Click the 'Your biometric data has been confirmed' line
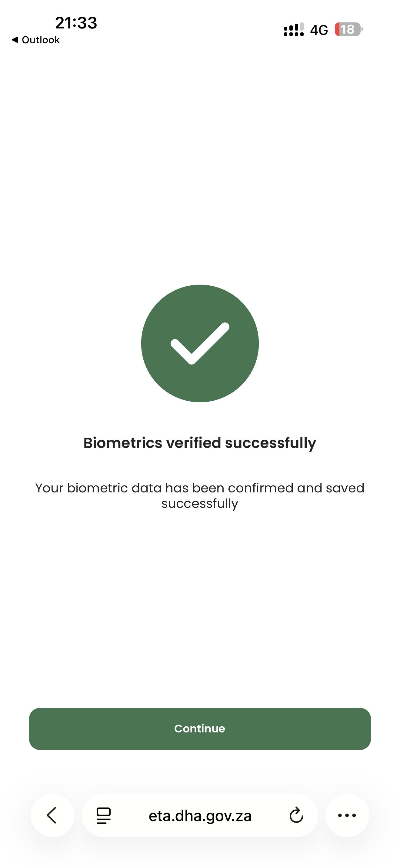The width and height of the screenshot is (400, 868). pyautogui.click(x=200, y=488)
